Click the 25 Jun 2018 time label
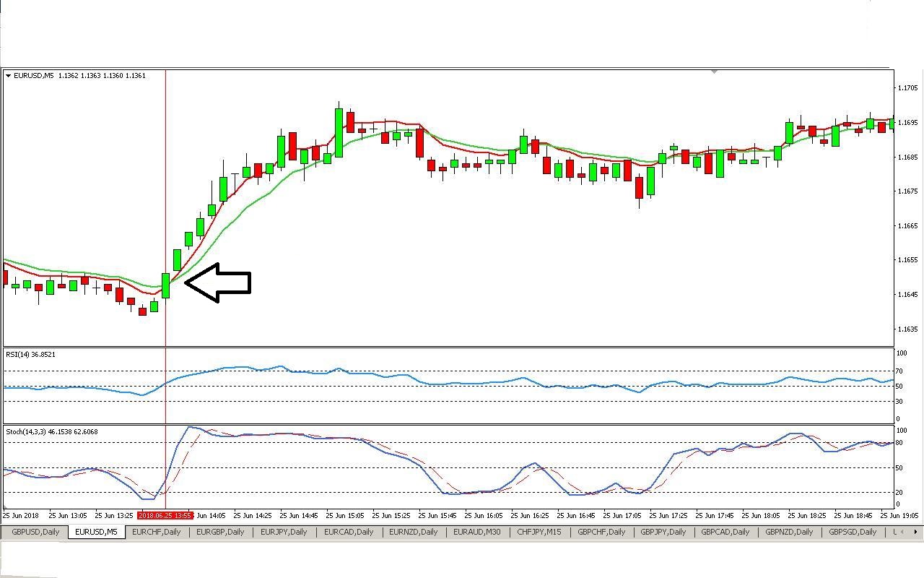This screenshot has width=924, height=578. (21, 515)
